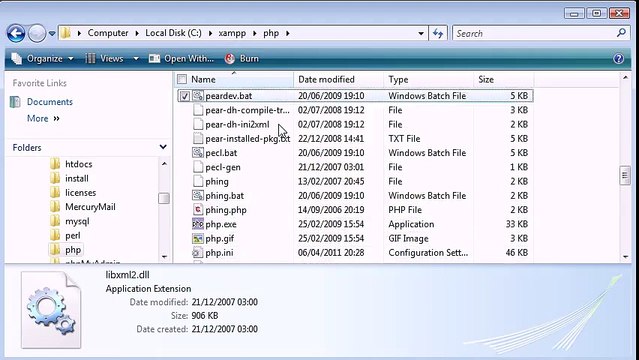The height and width of the screenshot is (360, 639).
Task: Select Computer in the address breadcrumb
Action: (108, 33)
